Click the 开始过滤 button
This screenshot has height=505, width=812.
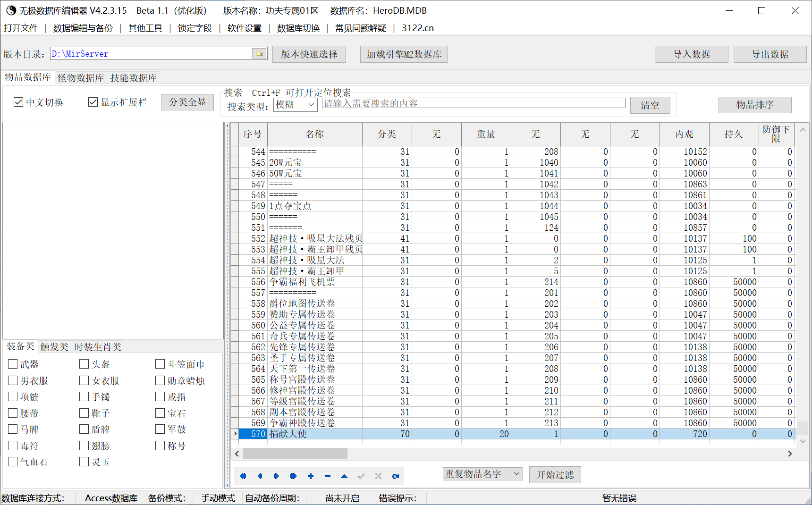[x=555, y=475]
